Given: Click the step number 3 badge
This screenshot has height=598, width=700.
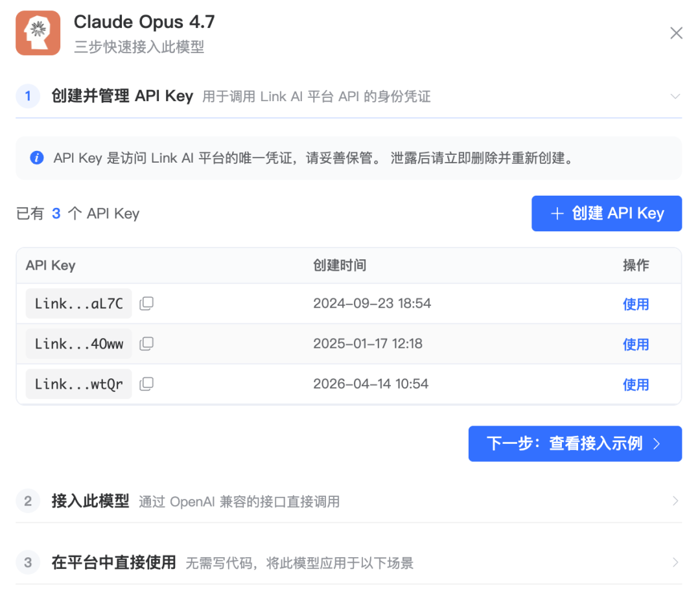Looking at the screenshot, I should 28,562.
